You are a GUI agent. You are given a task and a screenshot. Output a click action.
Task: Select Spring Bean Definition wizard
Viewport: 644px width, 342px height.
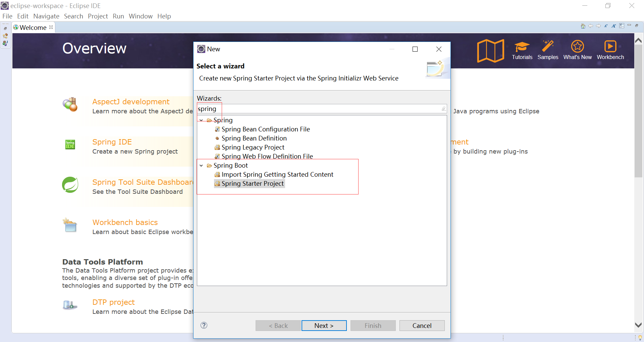(x=251, y=138)
